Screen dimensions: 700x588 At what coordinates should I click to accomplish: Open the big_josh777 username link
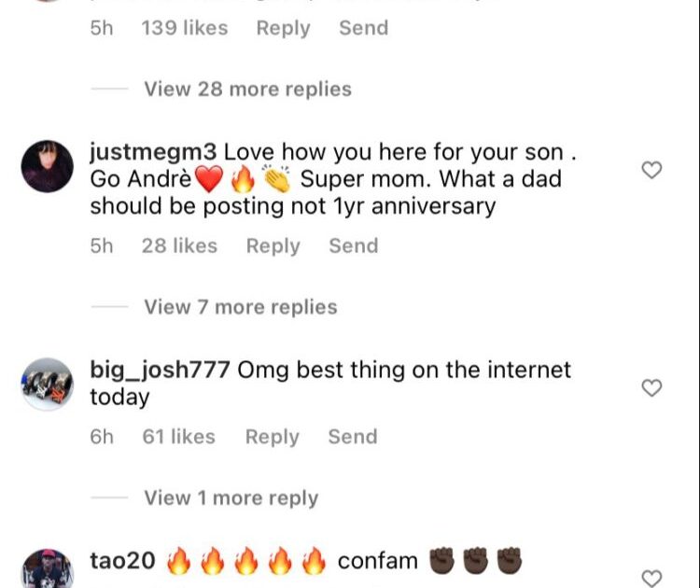pyautogui.click(x=160, y=370)
